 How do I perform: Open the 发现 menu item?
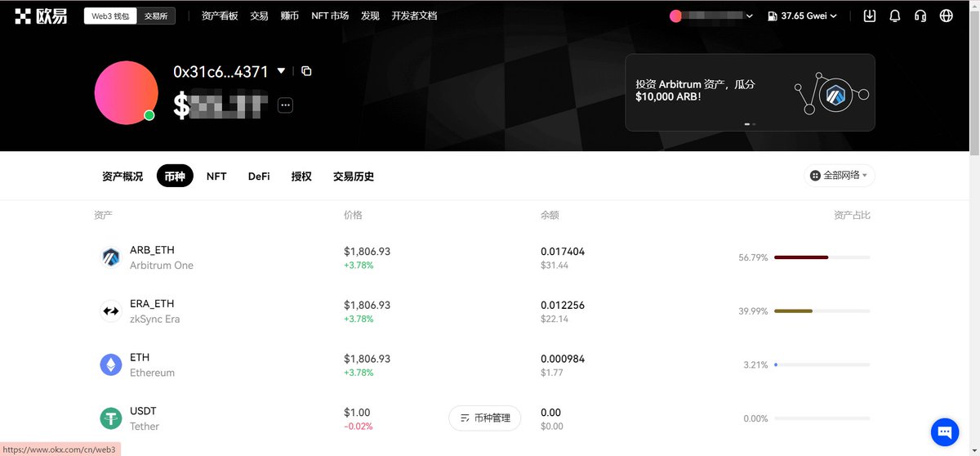370,16
